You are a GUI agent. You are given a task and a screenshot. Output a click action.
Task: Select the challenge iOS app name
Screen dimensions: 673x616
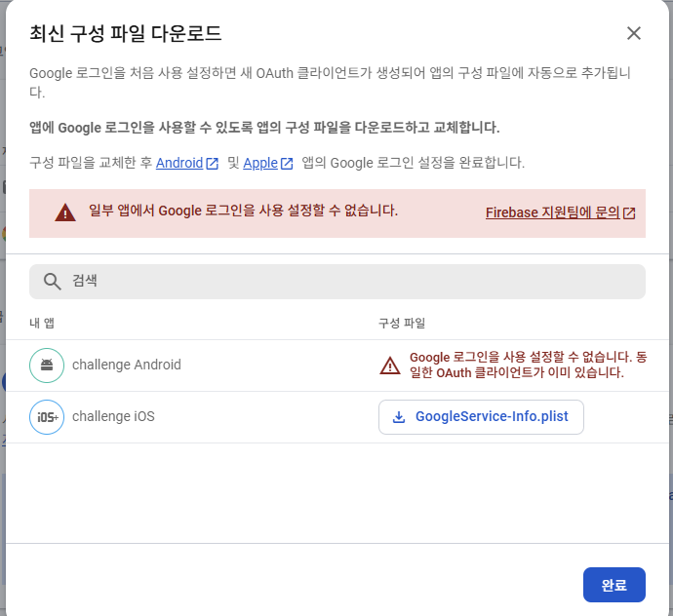pos(113,416)
